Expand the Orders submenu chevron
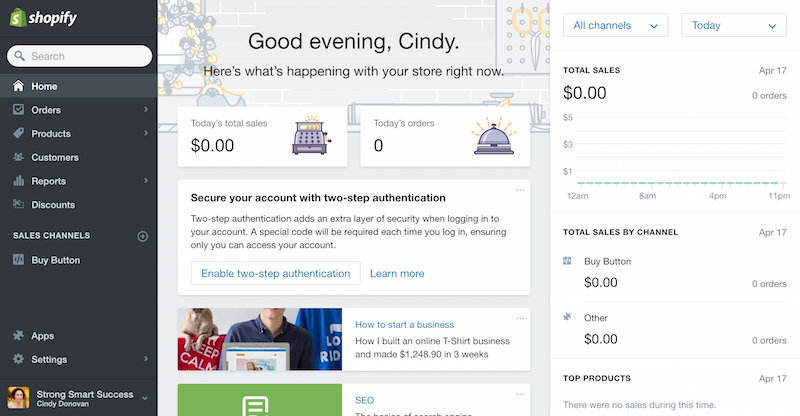This screenshot has width=800, height=416. [146, 110]
